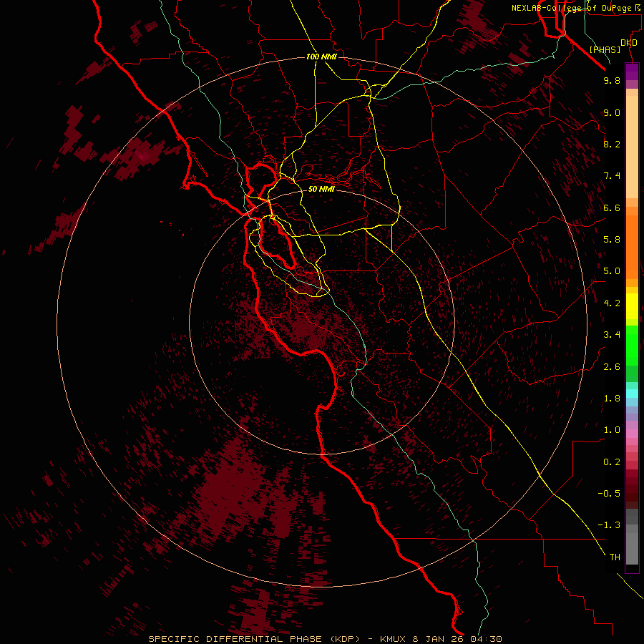Click the 2.6 scale value

pyautogui.click(x=612, y=367)
